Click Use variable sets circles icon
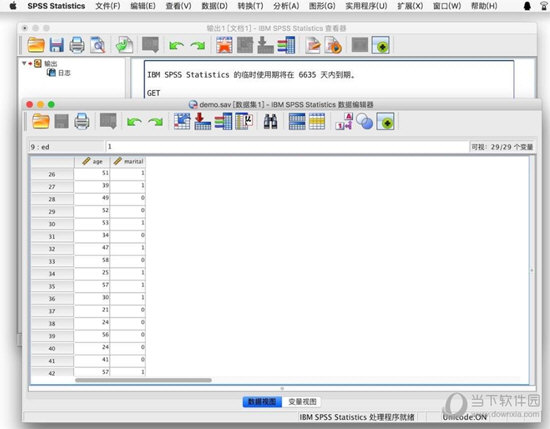This screenshot has height=429, width=550. (365, 122)
